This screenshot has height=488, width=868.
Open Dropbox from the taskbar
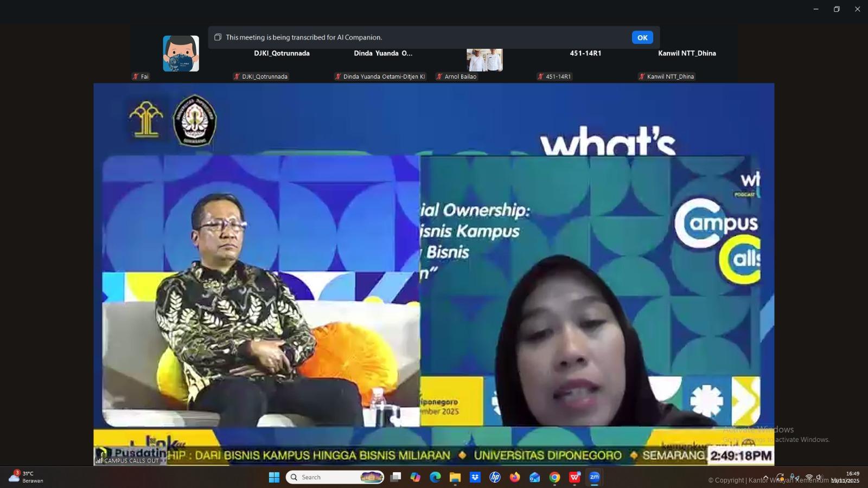point(475,477)
